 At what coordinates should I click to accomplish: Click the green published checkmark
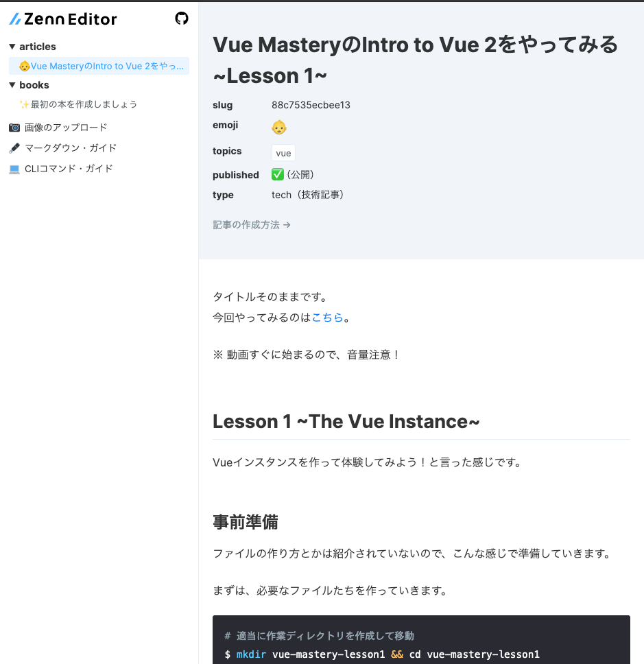click(277, 174)
